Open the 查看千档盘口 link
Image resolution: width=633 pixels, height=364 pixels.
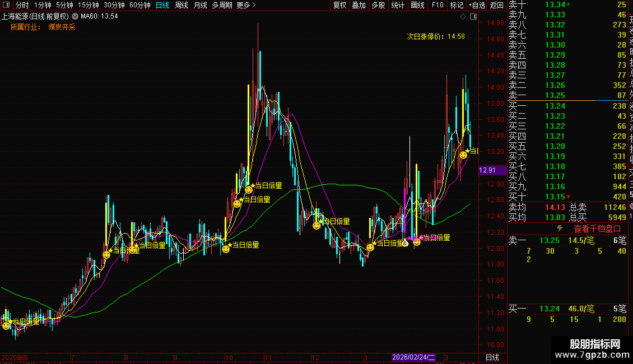pyautogui.click(x=597, y=229)
